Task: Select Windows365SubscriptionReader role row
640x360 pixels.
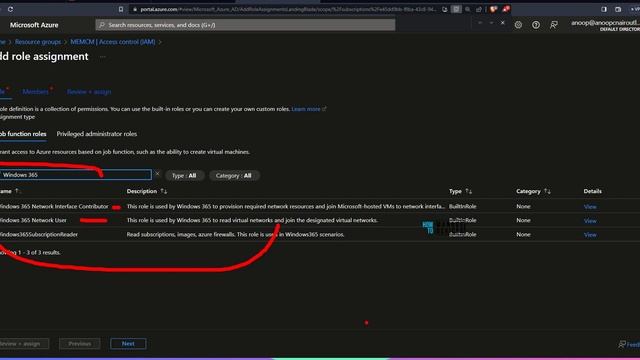Action: 320,235
